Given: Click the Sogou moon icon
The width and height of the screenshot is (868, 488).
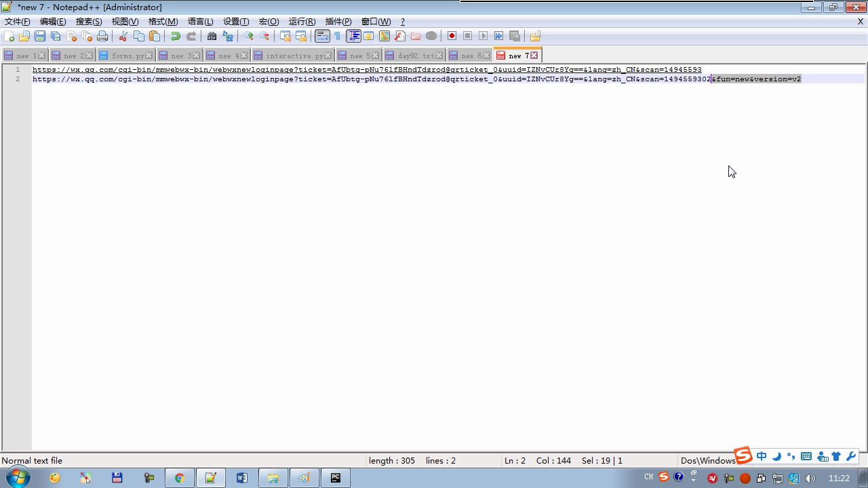Looking at the screenshot, I should click(x=776, y=457).
